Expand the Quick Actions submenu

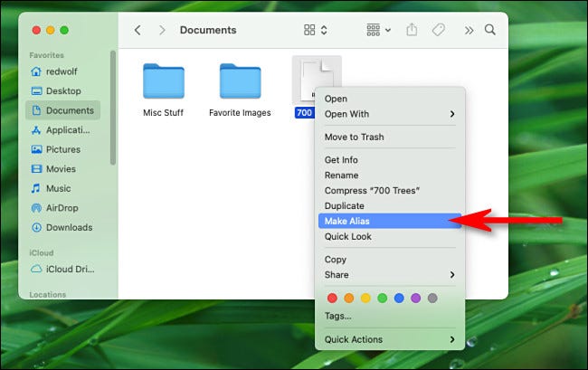[x=390, y=339]
